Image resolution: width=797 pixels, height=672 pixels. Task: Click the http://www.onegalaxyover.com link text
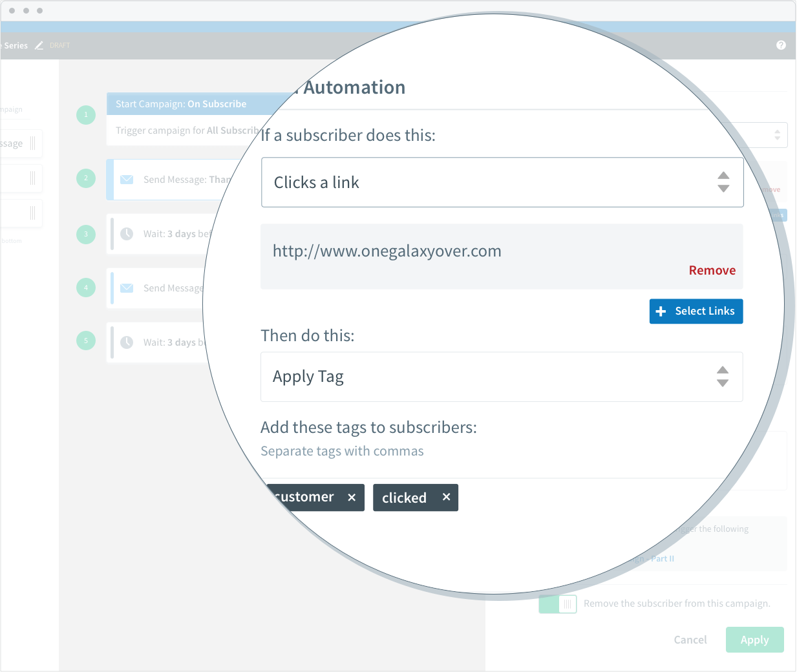coord(387,251)
